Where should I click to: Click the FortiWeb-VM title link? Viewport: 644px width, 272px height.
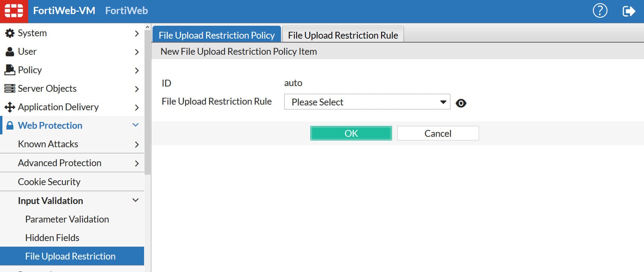[x=64, y=10]
